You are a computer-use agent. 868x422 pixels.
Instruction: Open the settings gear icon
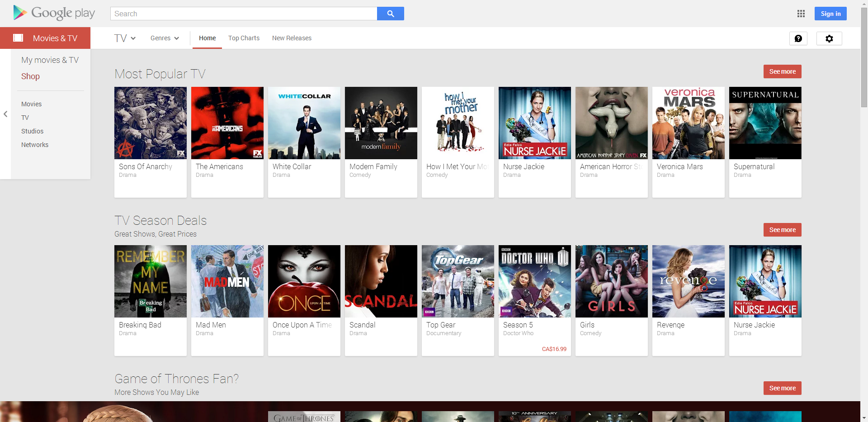[829, 38]
